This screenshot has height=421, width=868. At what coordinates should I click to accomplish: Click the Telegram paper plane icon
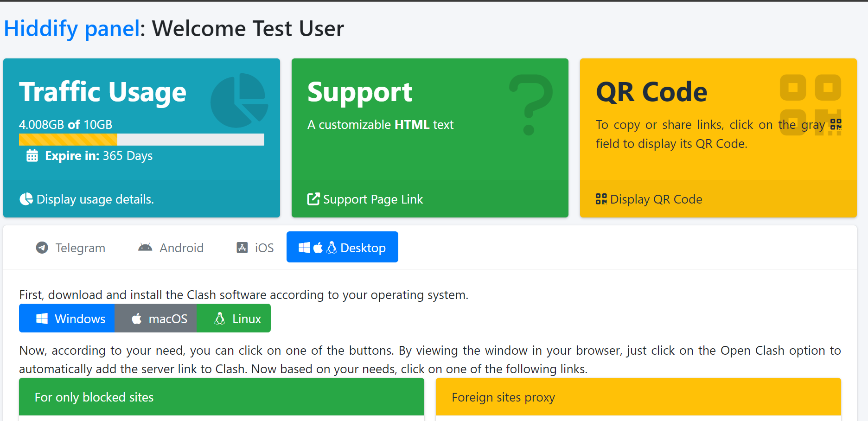point(42,248)
